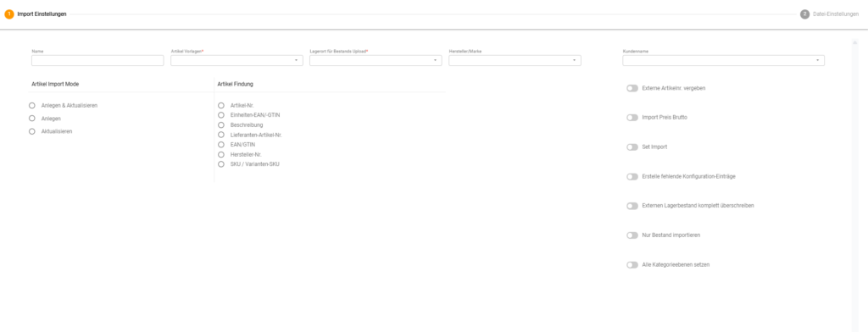Toggle Import Preis Brutto switch
The image size is (868, 332).
pyautogui.click(x=632, y=118)
